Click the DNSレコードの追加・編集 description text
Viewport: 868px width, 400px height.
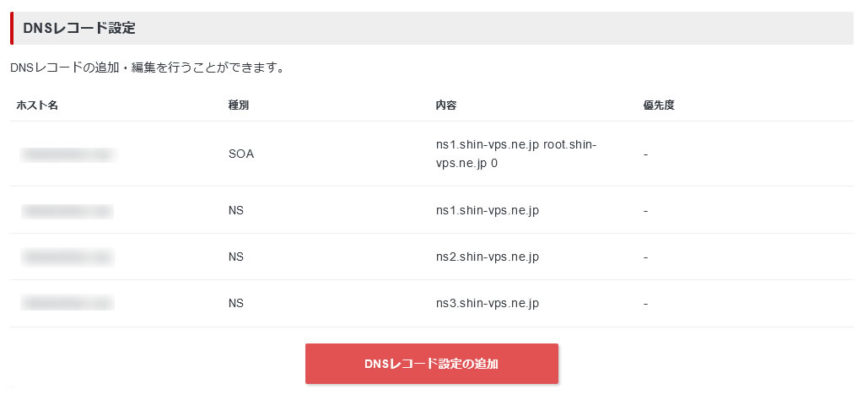[146, 68]
